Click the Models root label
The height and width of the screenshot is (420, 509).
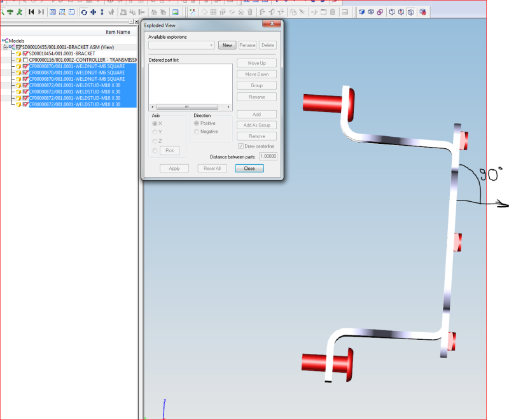(17, 41)
